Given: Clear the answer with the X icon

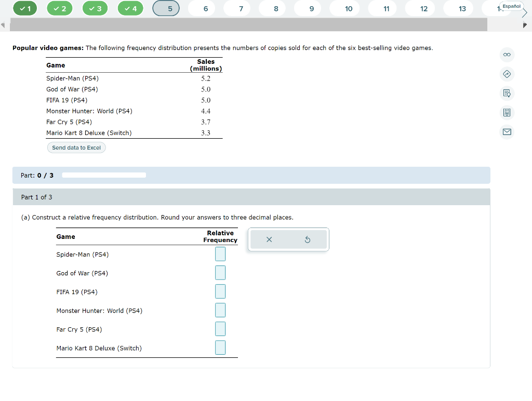Looking at the screenshot, I should coord(269,239).
